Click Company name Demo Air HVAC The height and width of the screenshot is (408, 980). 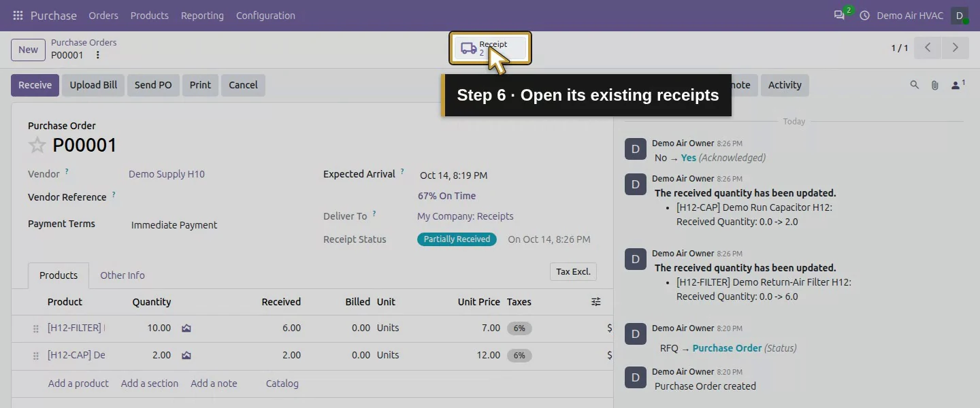(910, 15)
